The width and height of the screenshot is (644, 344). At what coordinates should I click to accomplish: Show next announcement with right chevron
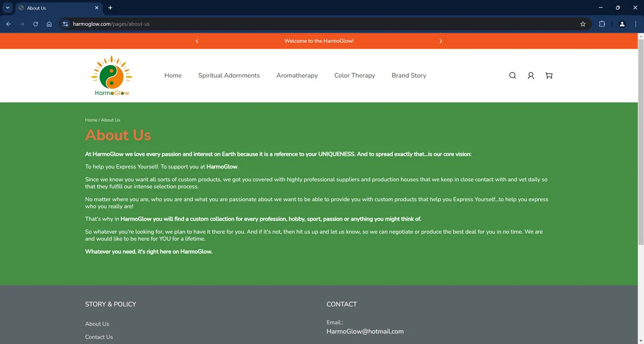coord(441,41)
